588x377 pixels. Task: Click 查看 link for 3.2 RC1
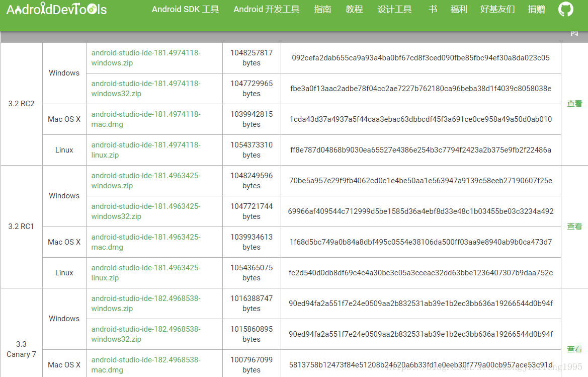click(x=574, y=226)
